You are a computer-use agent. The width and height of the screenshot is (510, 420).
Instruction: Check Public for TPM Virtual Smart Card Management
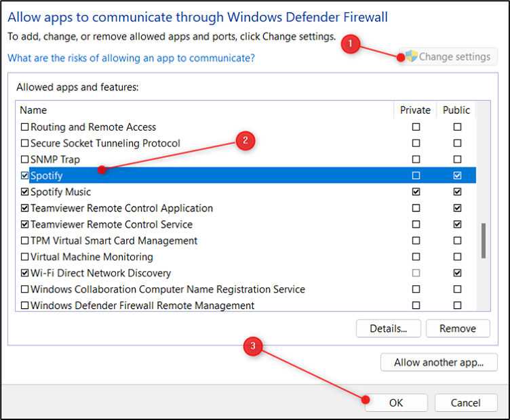(457, 240)
